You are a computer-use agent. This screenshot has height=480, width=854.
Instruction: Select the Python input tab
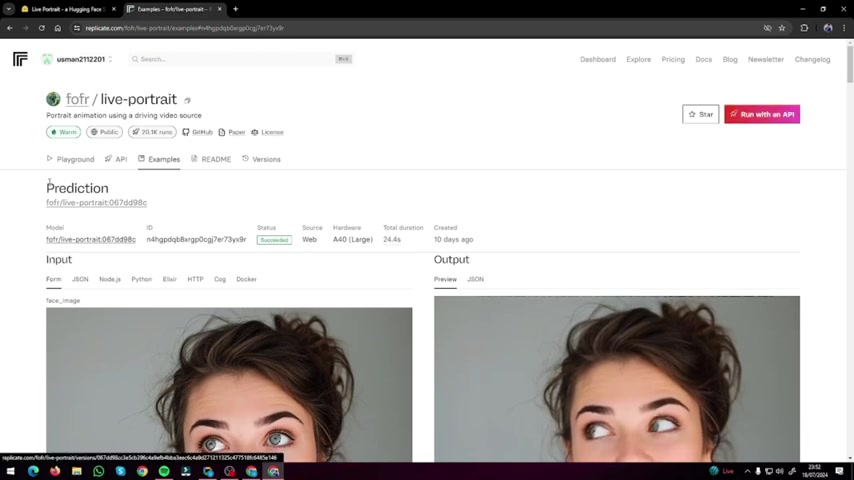(x=142, y=279)
